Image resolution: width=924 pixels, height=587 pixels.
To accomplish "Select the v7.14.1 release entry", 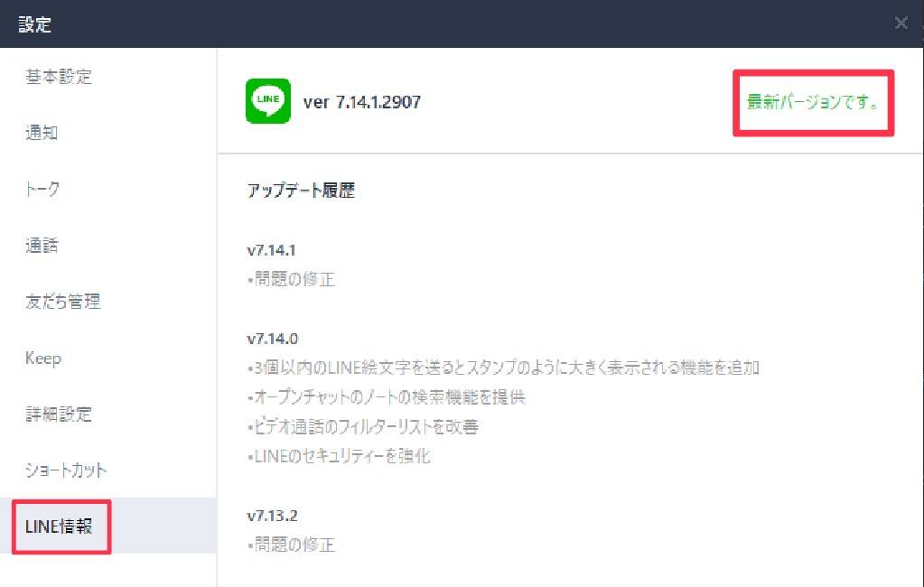I will 271,250.
